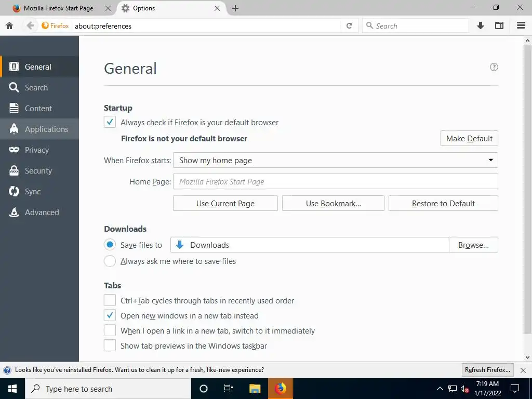Screen dimensions: 532x399
Task: Open the hamburger menu icon
Action: (x=521, y=26)
